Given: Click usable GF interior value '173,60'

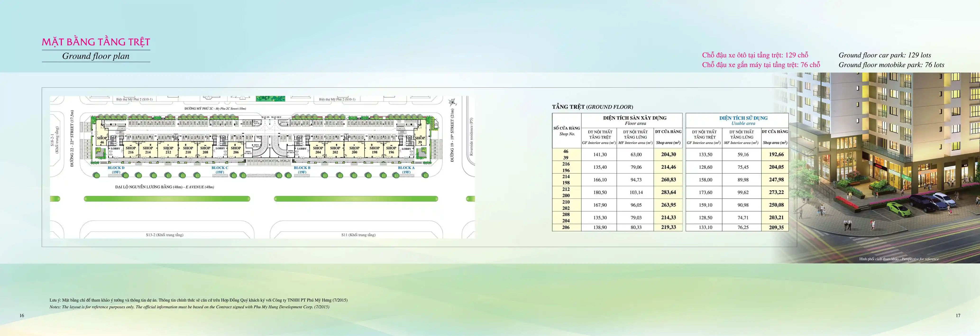Looking at the screenshot, I should 705,193.
